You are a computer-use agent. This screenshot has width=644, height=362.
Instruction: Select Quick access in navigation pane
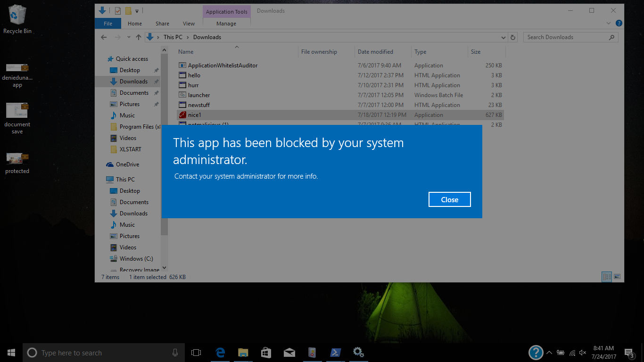[127, 59]
